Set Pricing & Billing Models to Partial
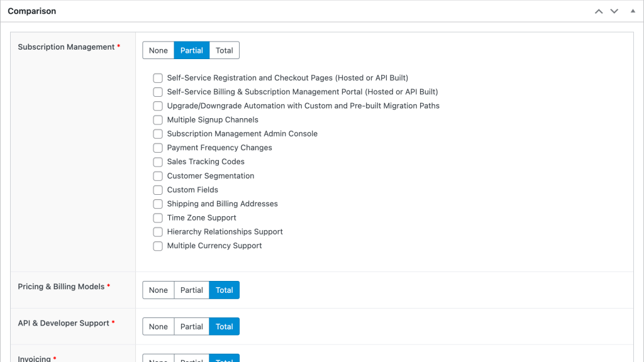 (192, 290)
